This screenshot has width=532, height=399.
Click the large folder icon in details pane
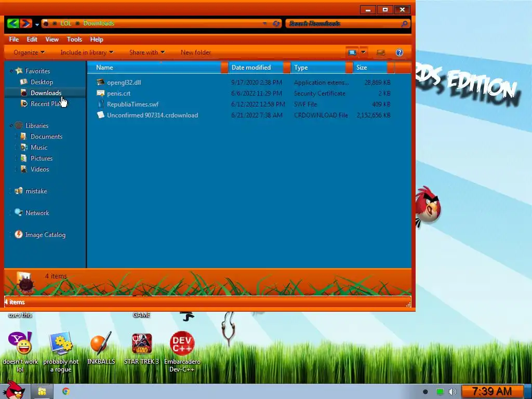click(x=25, y=282)
